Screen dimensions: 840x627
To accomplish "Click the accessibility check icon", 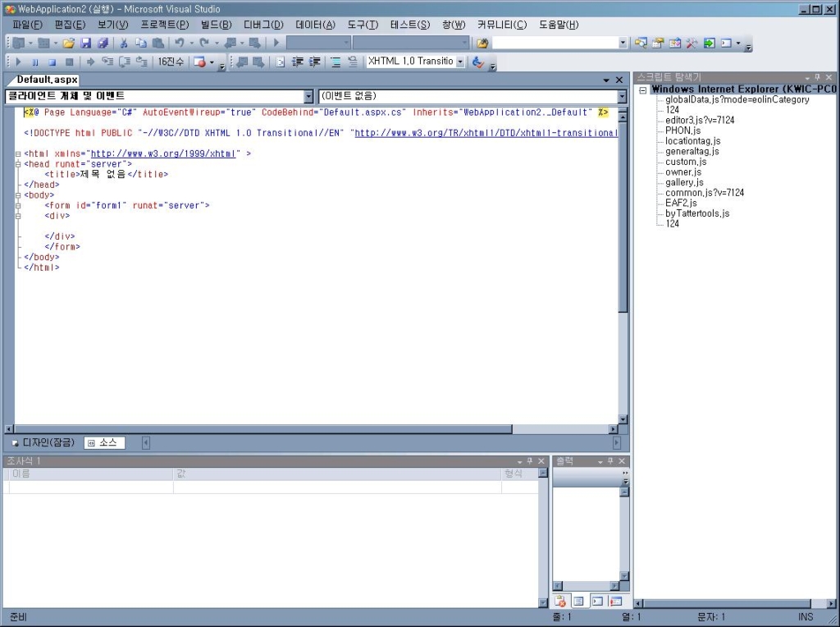I will click(477, 62).
